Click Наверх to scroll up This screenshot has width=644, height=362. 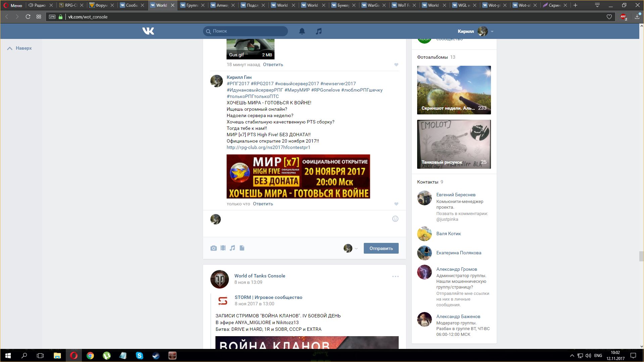(x=19, y=48)
